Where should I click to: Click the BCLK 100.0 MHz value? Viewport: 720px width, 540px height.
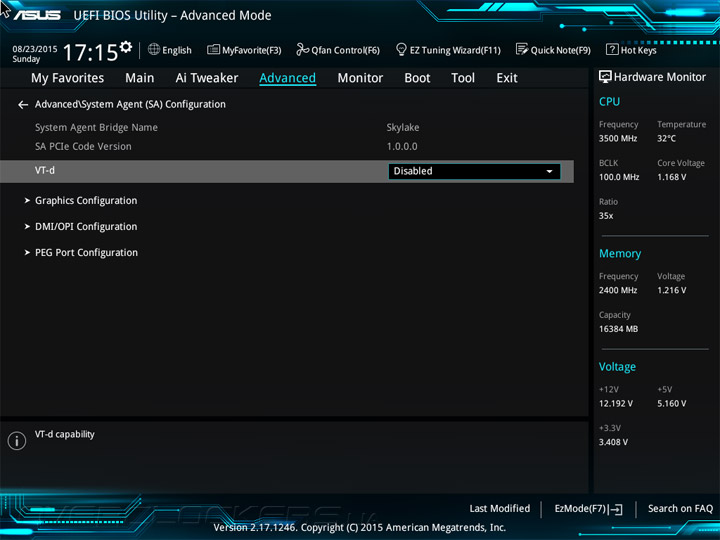pos(619,177)
